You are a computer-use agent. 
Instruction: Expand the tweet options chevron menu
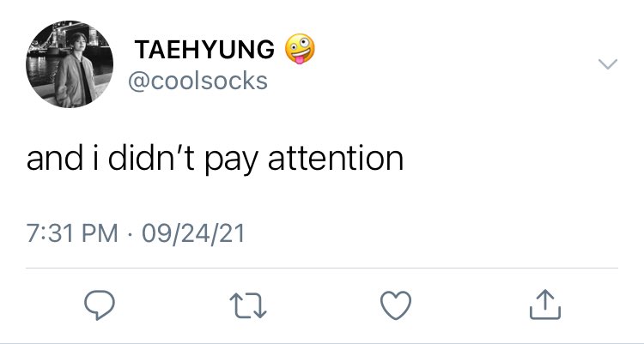pos(608,64)
